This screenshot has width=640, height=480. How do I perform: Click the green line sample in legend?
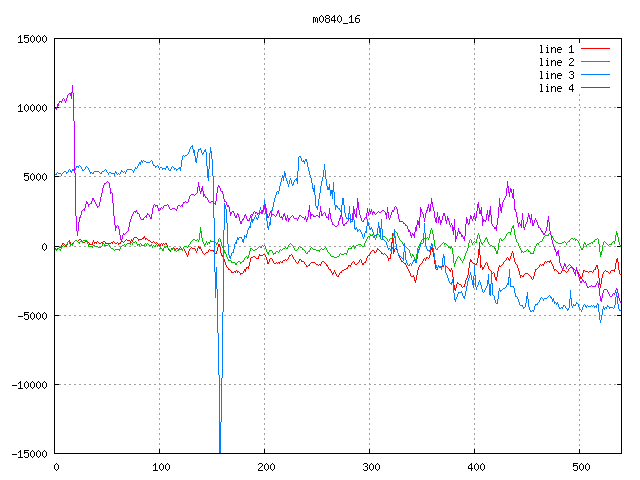tap(595, 62)
